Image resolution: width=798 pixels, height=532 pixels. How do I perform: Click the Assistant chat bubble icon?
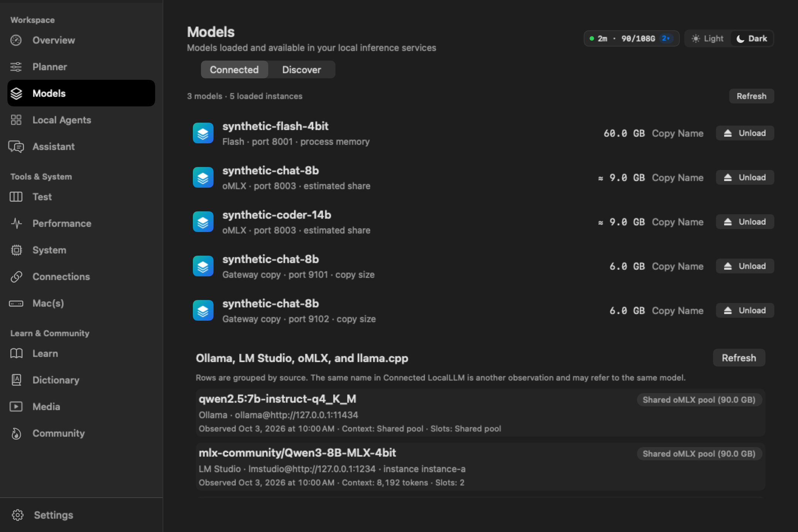tap(16, 147)
